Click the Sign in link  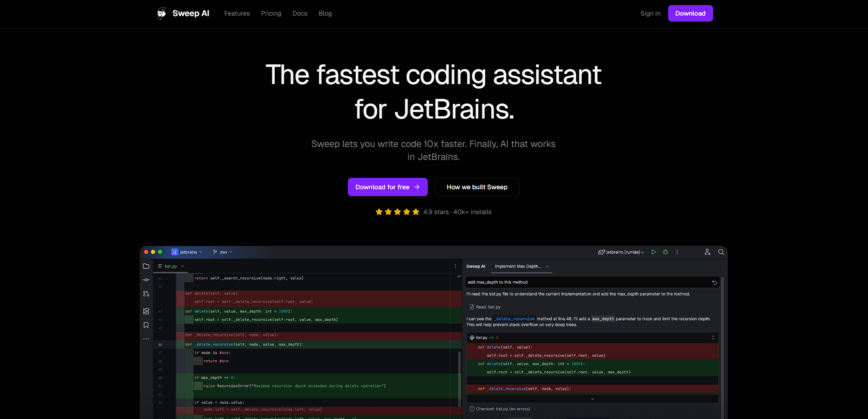[x=651, y=13]
